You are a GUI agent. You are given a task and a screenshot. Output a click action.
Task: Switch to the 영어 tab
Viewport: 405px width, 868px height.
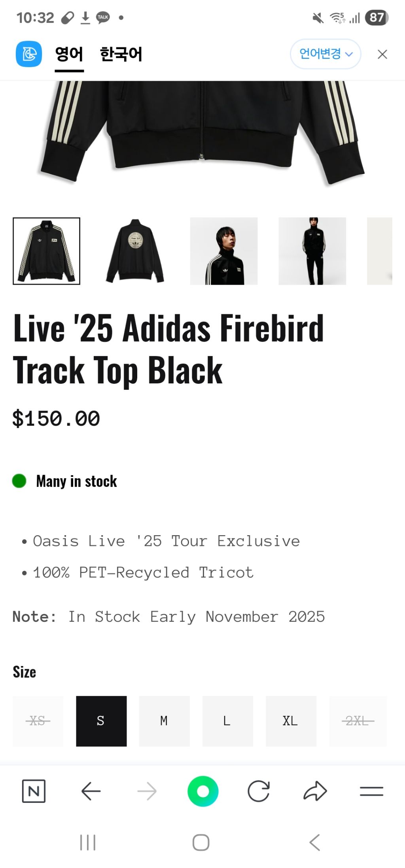pyautogui.click(x=69, y=54)
